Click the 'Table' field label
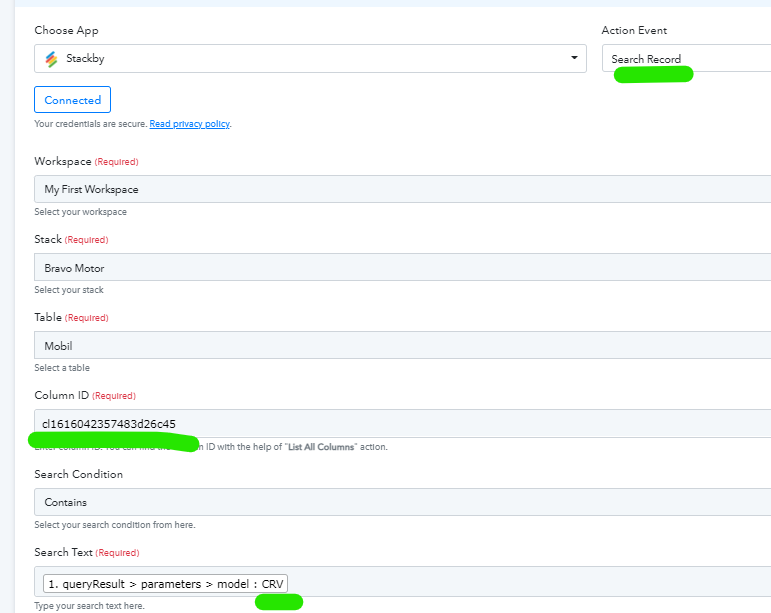Image resolution: width=771 pixels, height=613 pixels. 48,318
